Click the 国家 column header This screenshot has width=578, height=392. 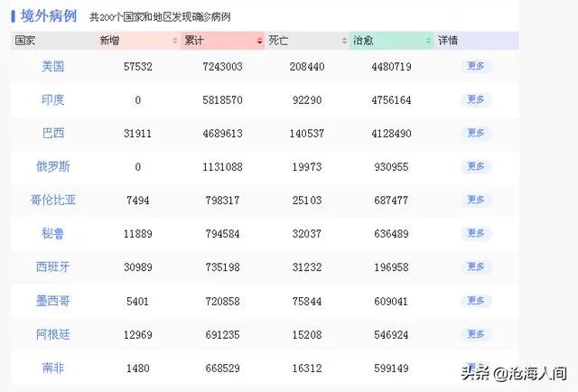(x=53, y=41)
